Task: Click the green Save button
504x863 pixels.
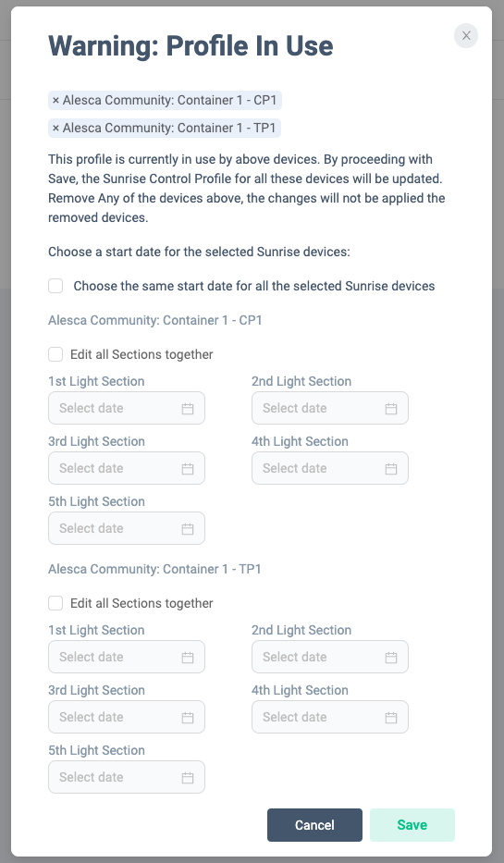Action: pyautogui.click(x=412, y=825)
